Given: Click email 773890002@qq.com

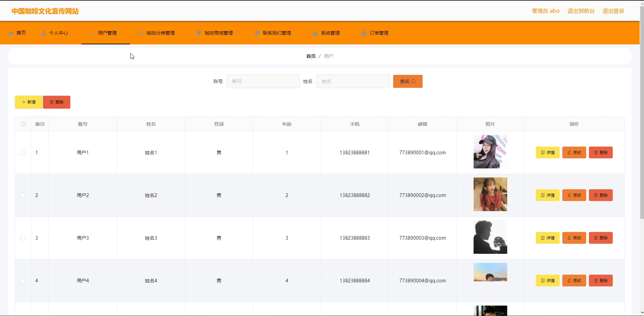Looking at the screenshot, I should pyautogui.click(x=422, y=195).
